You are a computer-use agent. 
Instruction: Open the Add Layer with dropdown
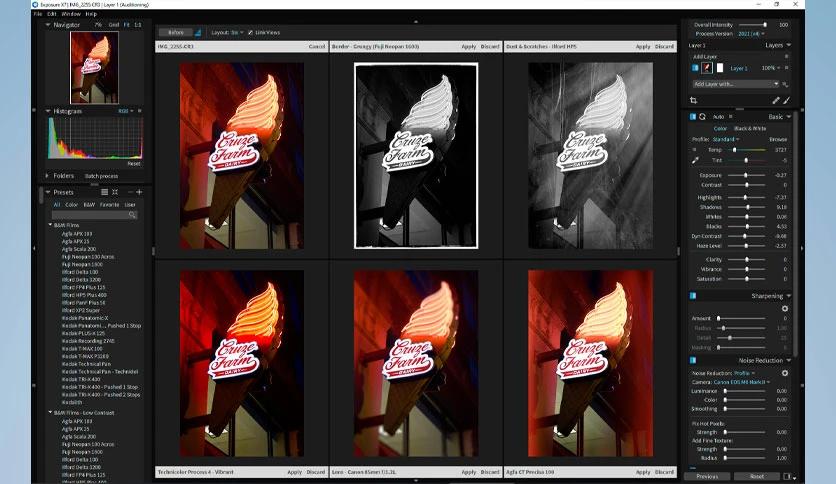tap(735, 84)
